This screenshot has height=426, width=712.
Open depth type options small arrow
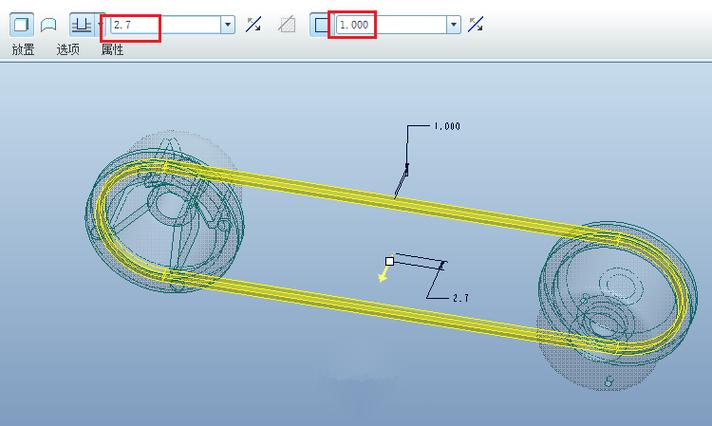(100, 24)
